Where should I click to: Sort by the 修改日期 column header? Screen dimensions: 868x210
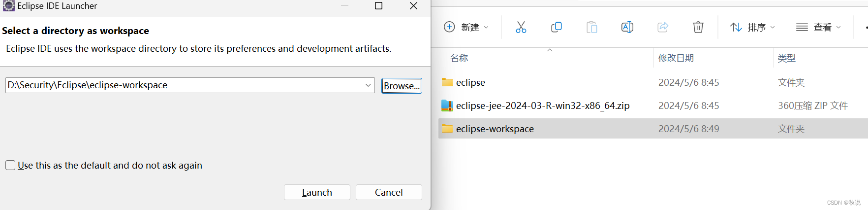pos(676,58)
